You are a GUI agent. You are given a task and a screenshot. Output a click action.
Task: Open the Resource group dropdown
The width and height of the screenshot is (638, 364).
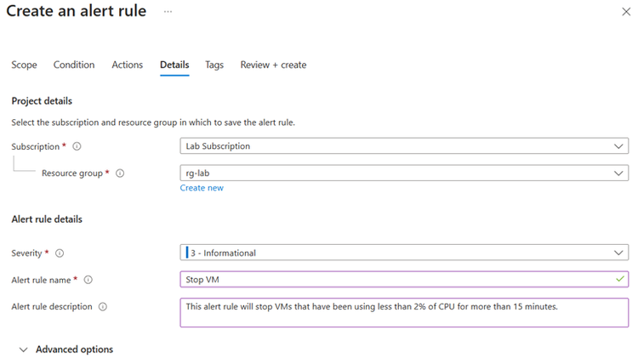[x=404, y=173]
